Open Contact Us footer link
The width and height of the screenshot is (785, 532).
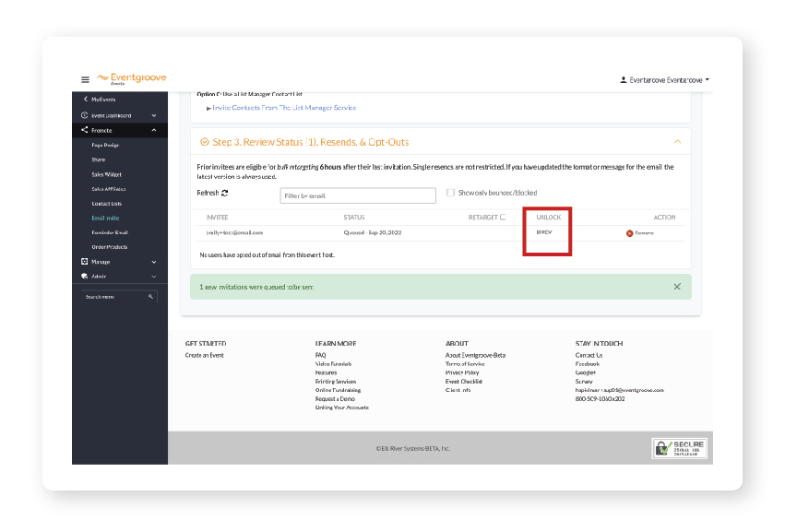point(589,355)
